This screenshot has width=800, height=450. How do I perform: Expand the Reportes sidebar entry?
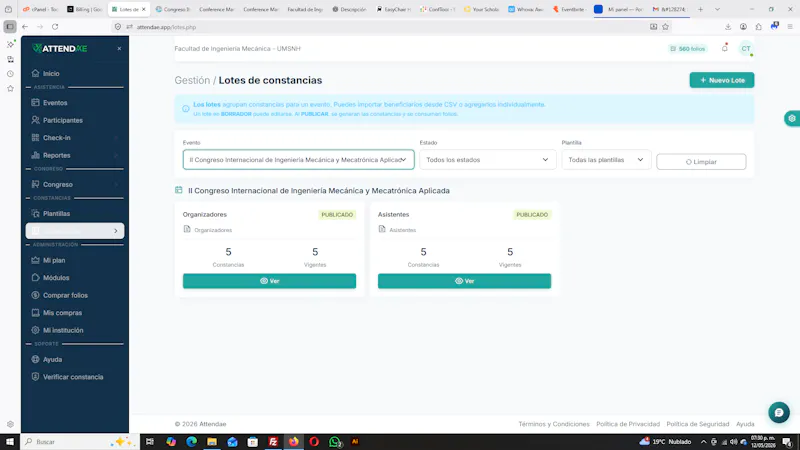(x=74, y=155)
